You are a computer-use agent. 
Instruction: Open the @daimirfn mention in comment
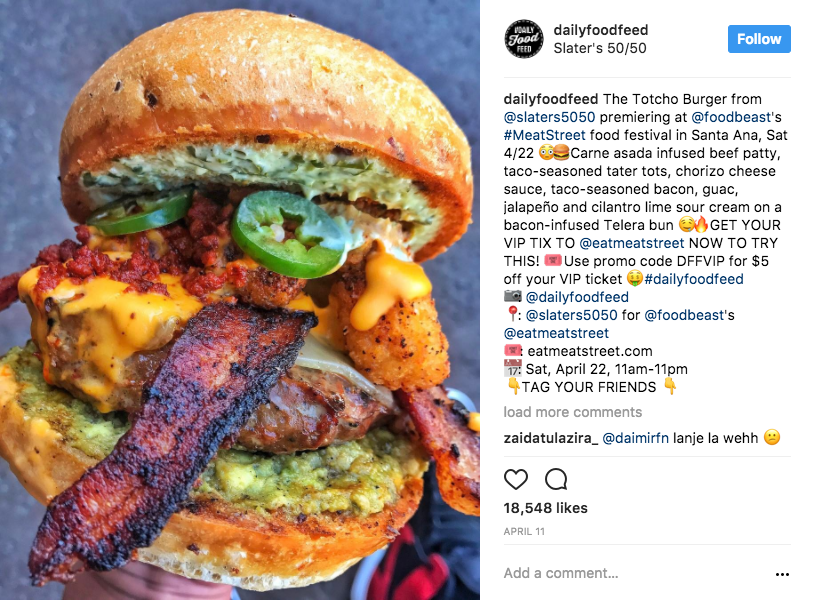point(635,438)
